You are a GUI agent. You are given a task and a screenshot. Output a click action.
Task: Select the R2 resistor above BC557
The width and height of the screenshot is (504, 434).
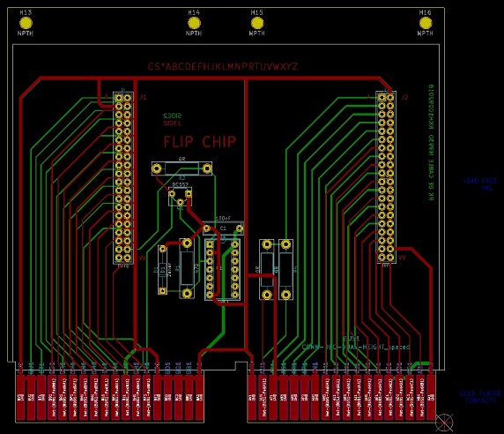tap(182, 168)
